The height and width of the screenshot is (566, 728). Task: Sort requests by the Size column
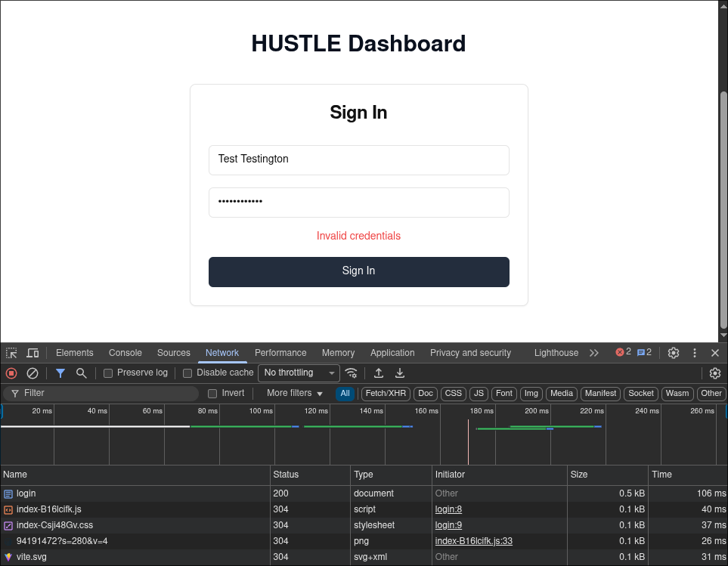pyautogui.click(x=607, y=475)
